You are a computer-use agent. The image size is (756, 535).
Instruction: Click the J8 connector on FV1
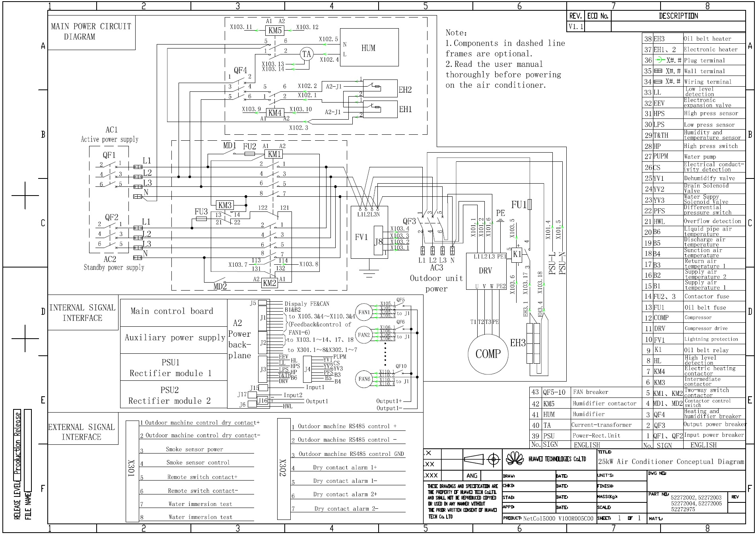tap(378, 241)
